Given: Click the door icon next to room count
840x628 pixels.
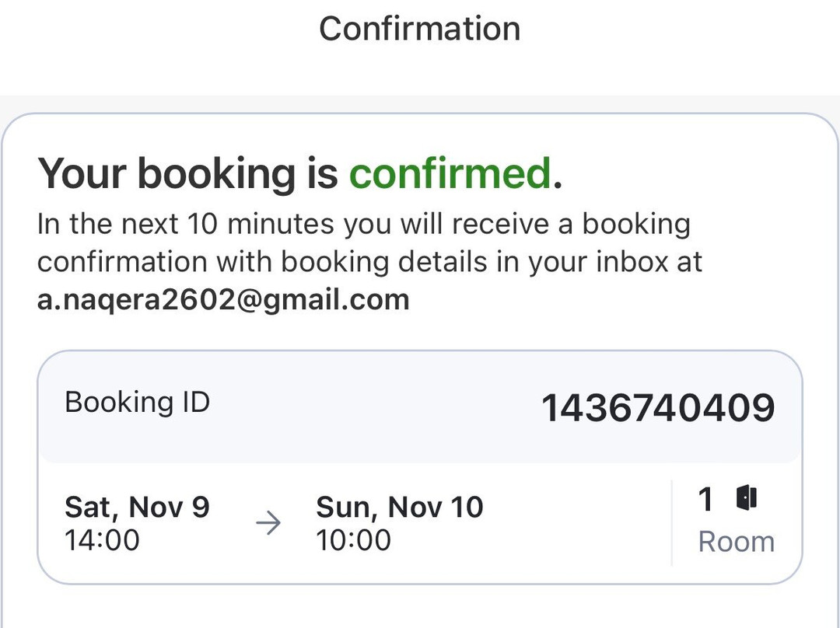Looking at the screenshot, I should click(746, 497).
